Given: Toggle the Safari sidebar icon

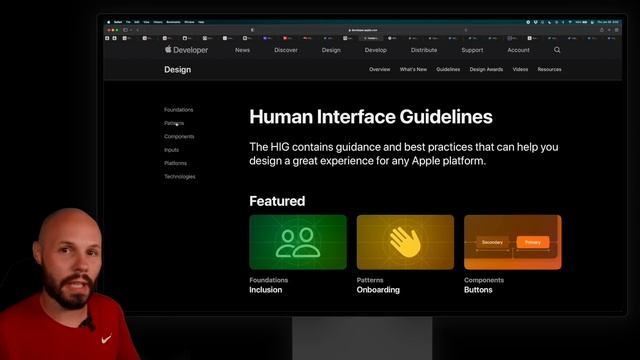Looking at the screenshot, I should [126, 30].
